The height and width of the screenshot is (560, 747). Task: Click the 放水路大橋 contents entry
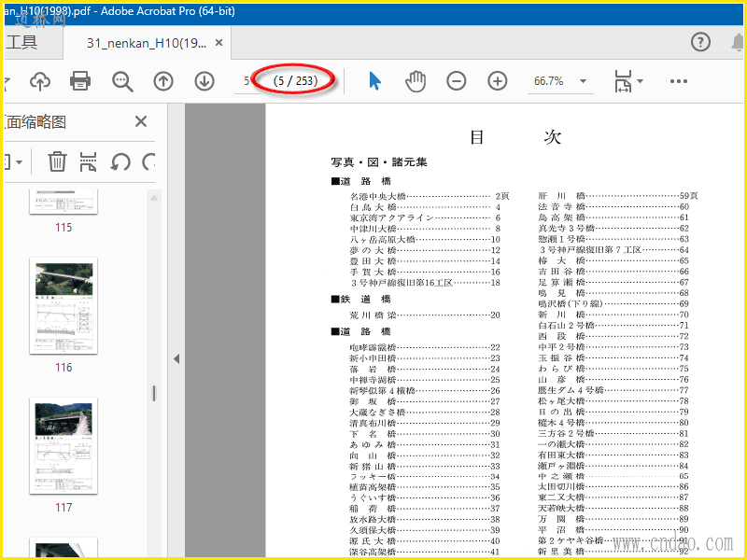click(x=425, y=520)
